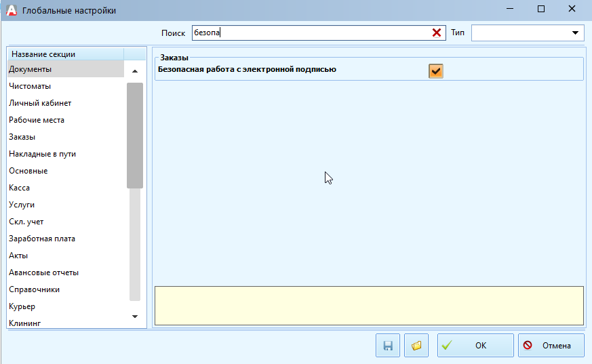
Task: Click the application logo in title bar
Action: point(12,10)
